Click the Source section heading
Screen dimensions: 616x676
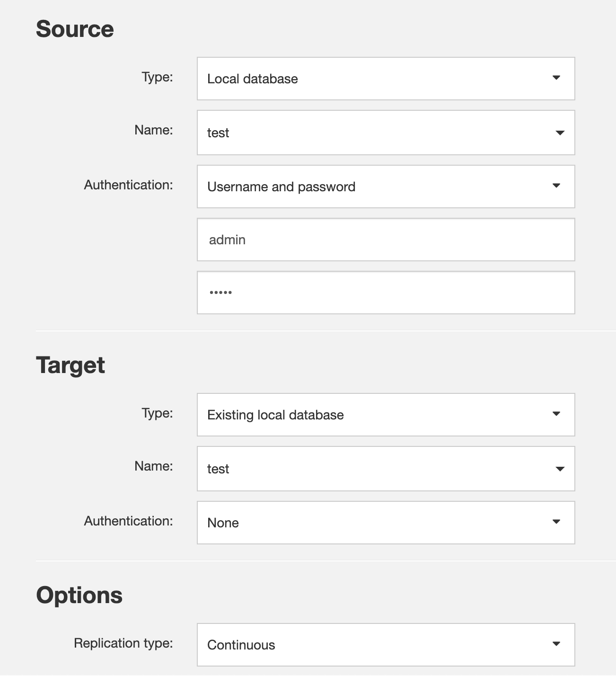pos(76,28)
